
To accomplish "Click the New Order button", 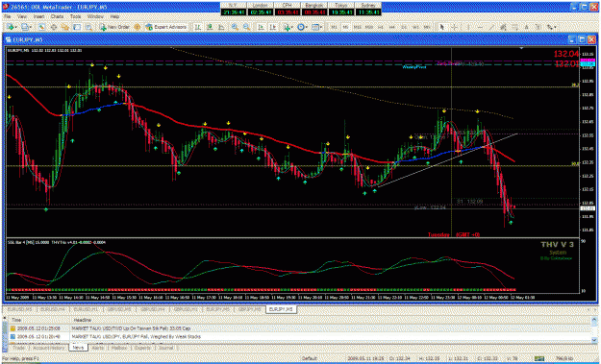I will pos(115,27).
